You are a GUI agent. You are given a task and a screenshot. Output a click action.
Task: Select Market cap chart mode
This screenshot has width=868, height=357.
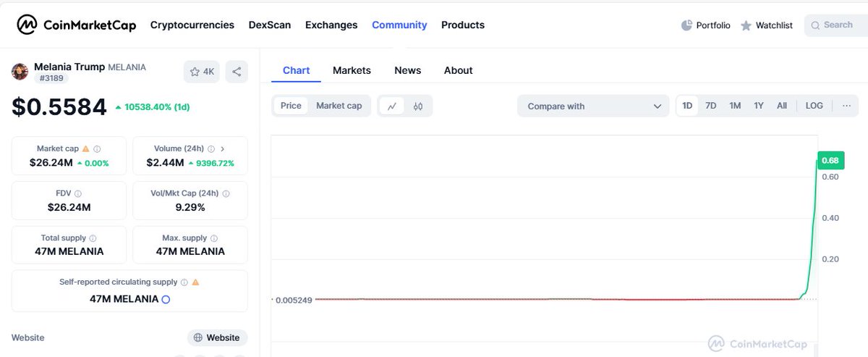coord(339,106)
